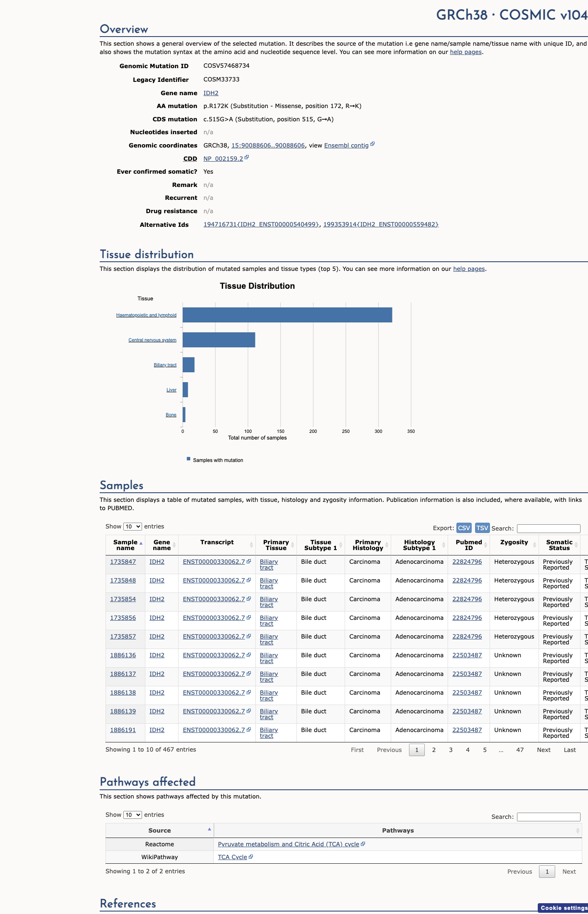Viewport: 588px width, 914px height.
Task: Open Cookie settings
Action: click(563, 908)
